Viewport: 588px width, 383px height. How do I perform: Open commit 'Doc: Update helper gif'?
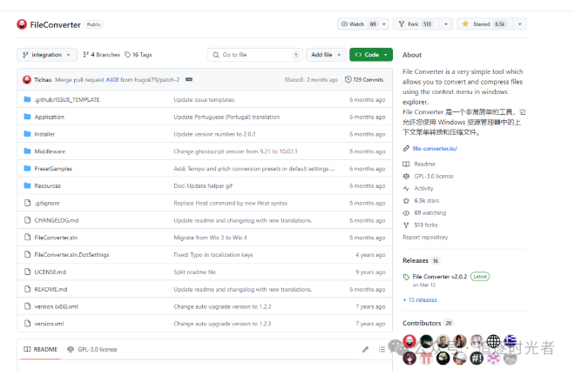[x=203, y=186]
